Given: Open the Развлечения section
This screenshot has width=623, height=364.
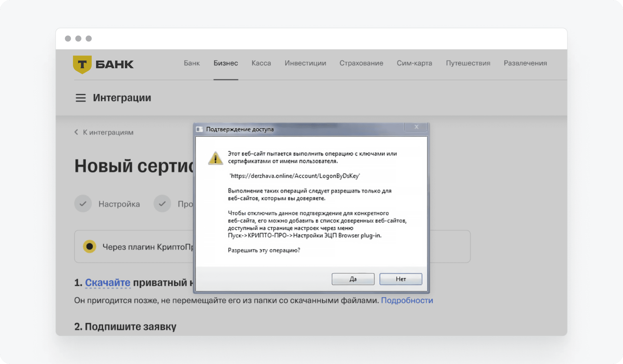Looking at the screenshot, I should tap(525, 63).
